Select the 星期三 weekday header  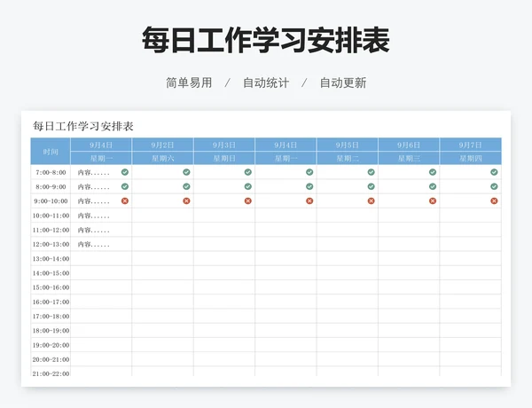tap(409, 158)
